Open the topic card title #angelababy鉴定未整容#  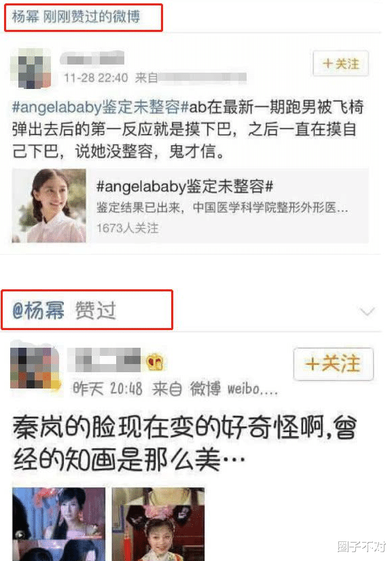tap(185, 186)
